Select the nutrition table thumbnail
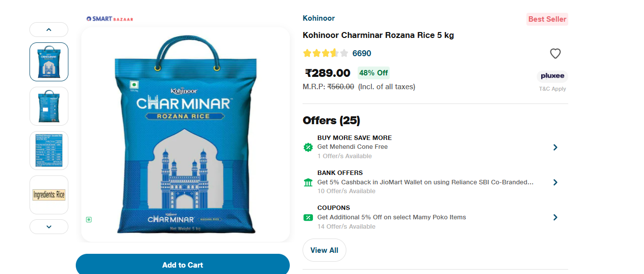Image resolution: width=644 pixels, height=274 pixels. click(49, 150)
